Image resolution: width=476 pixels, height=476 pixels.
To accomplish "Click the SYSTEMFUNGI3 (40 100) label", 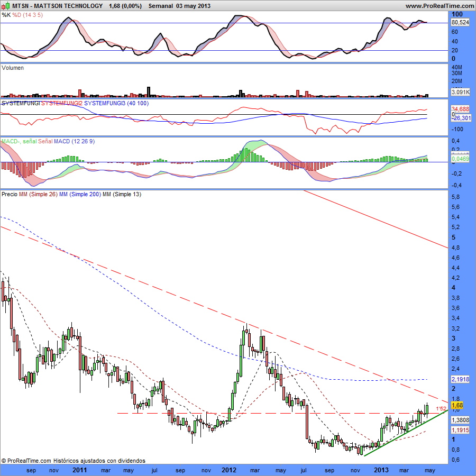I will [116, 103].
